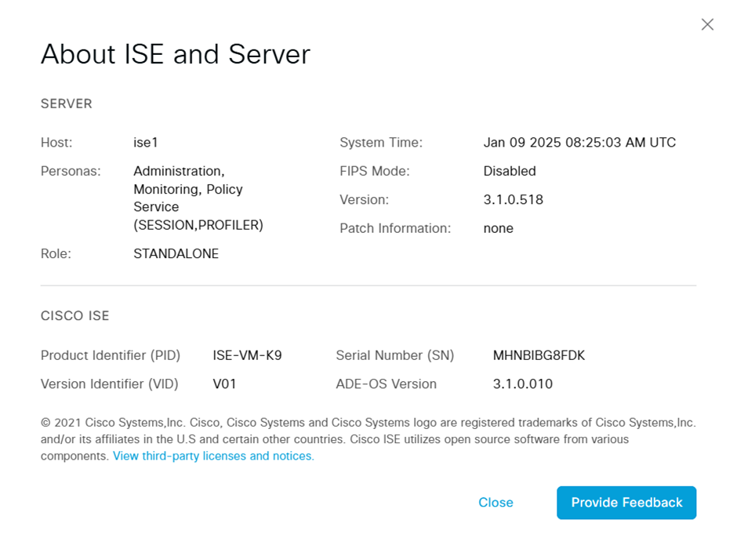The height and width of the screenshot is (560, 737).
Task: Click the About ISE and Server heading
Action: (176, 54)
